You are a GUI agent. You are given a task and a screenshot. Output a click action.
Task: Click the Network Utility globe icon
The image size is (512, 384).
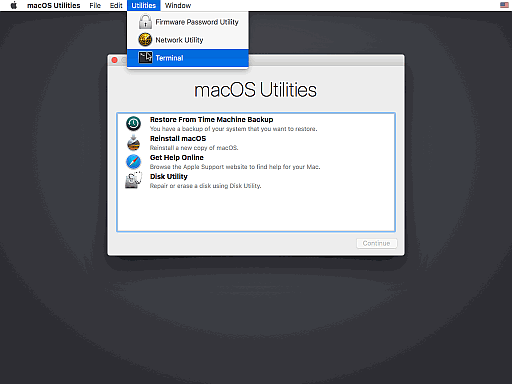coord(145,40)
